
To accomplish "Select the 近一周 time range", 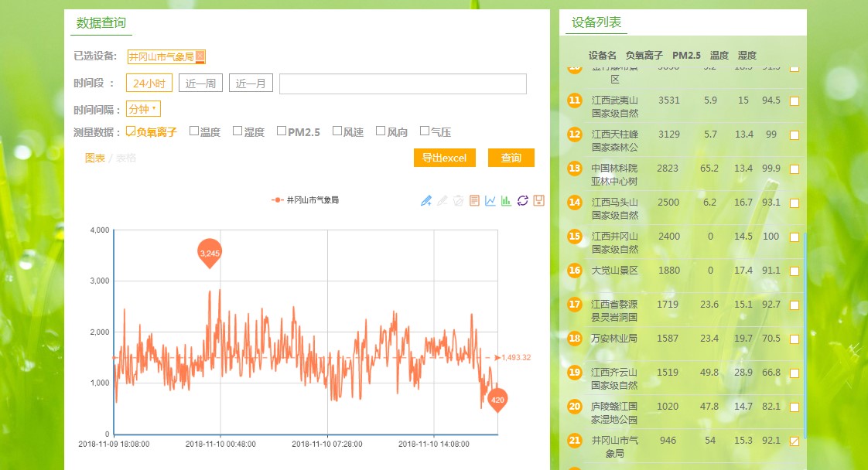I will pyautogui.click(x=200, y=83).
